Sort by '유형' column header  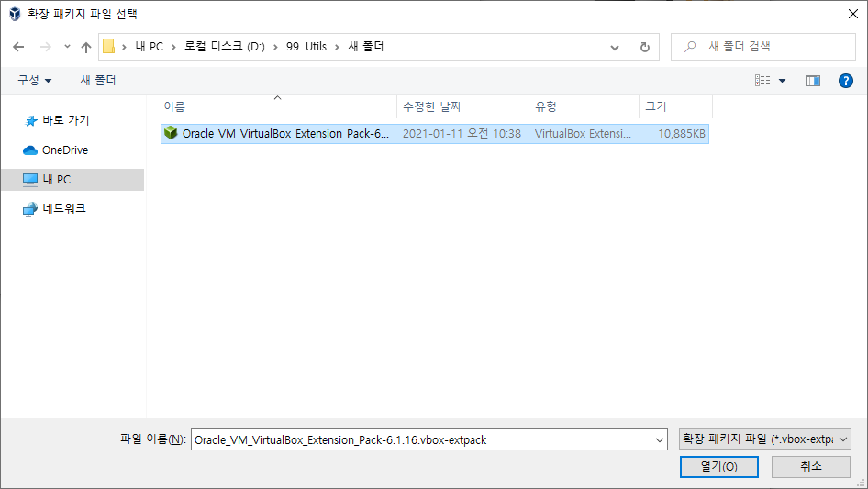pyautogui.click(x=584, y=106)
